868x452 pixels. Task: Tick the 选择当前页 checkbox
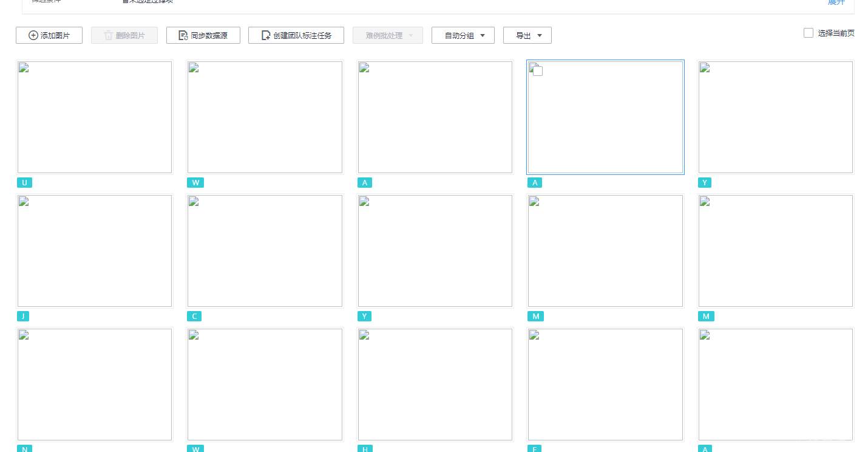809,33
